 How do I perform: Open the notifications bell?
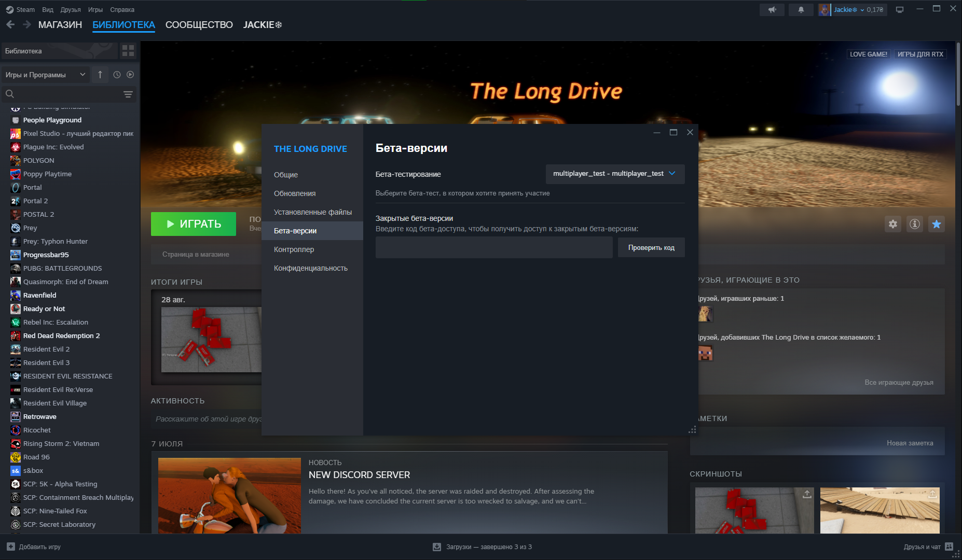tap(801, 9)
